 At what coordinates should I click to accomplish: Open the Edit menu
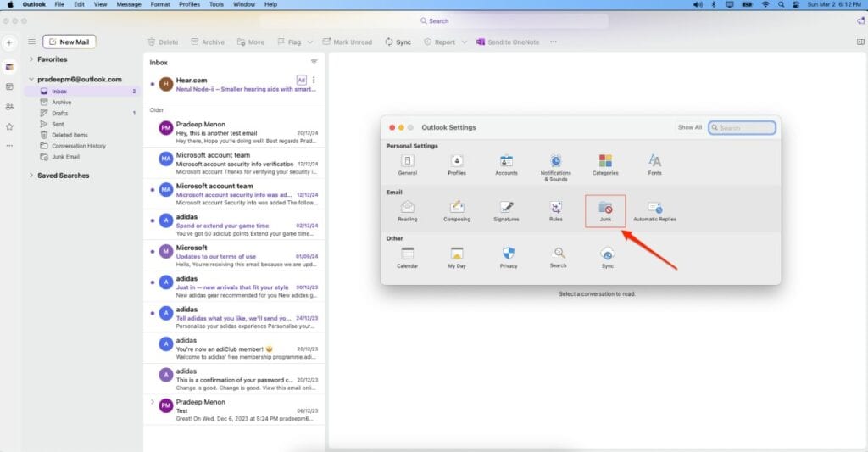[79, 4]
